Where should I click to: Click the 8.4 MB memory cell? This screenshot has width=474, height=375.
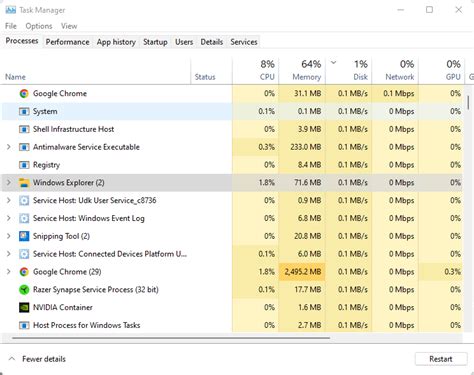302,165
